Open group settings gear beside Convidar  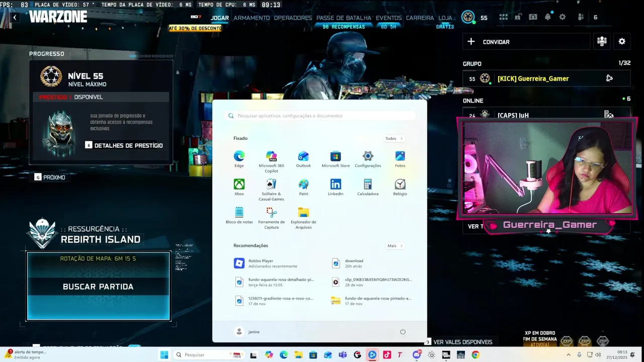pyautogui.click(x=622, y=42)
